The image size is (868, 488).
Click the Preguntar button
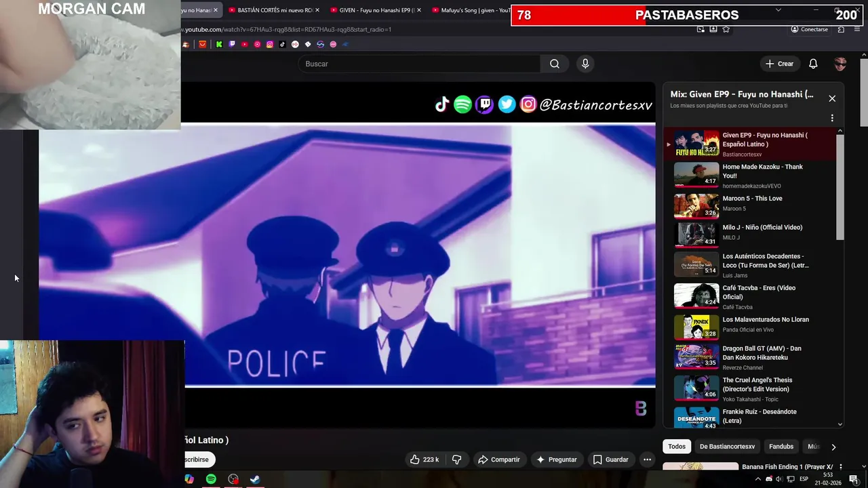tap(555, 460)
